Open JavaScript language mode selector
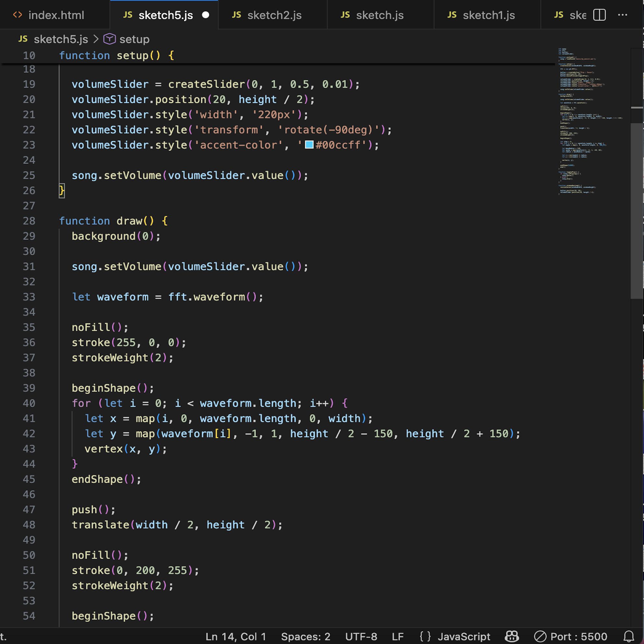 pos(464,636)
